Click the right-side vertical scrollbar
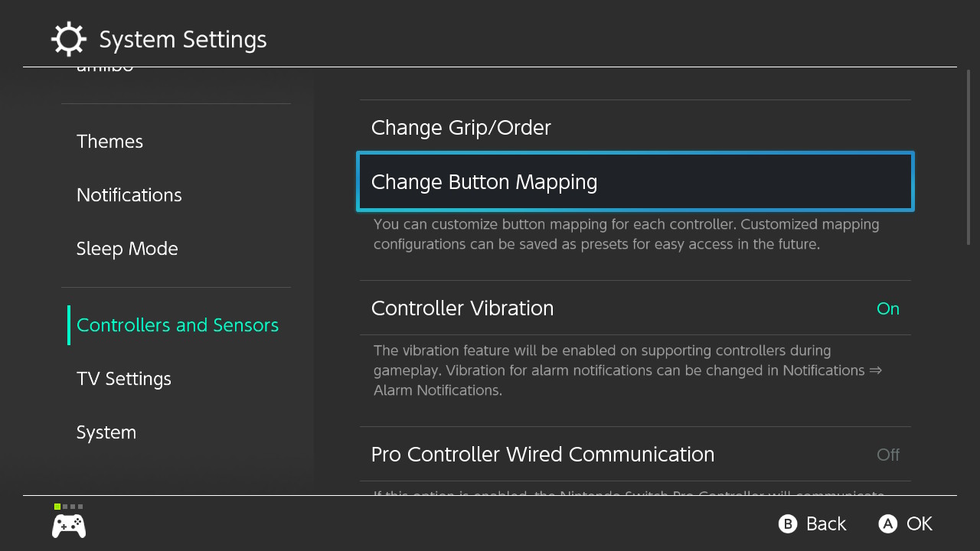The image size is (980, 551). (969, 158)
